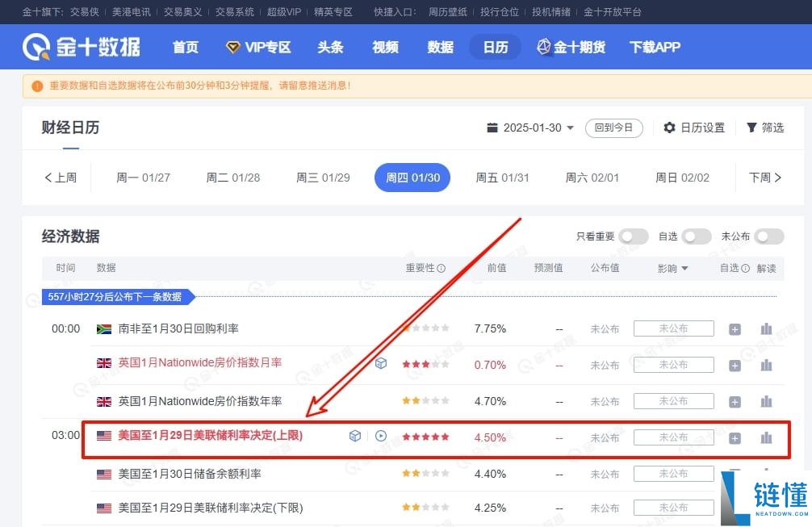Select the 周四 01/30 tab

412,178
